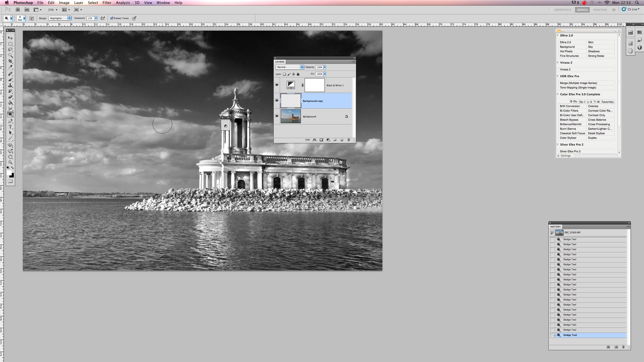This screenshot has width=644, height=362.
Task: Toggle tablet pressure controls size option
Action: (134, 18)
